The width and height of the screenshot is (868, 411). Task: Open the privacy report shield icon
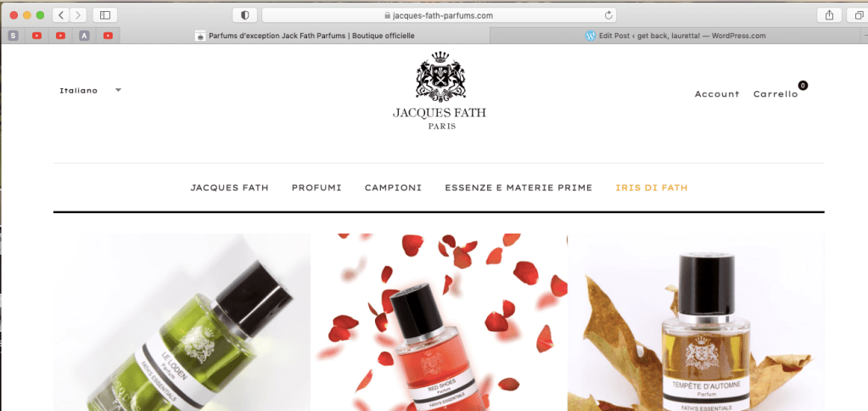click(244, 15)
